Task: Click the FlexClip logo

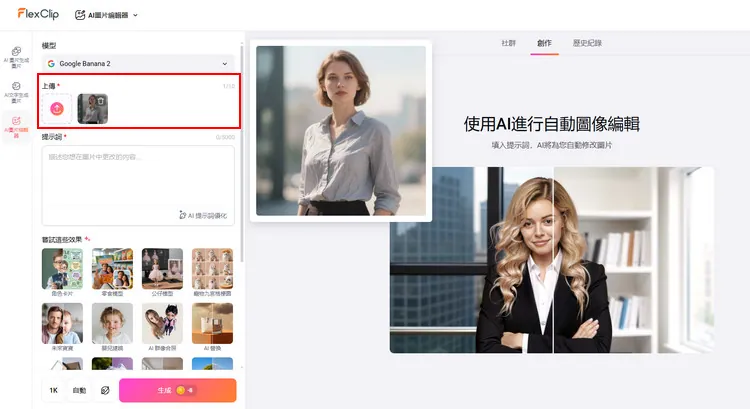Action: click(x=38, y=14)
